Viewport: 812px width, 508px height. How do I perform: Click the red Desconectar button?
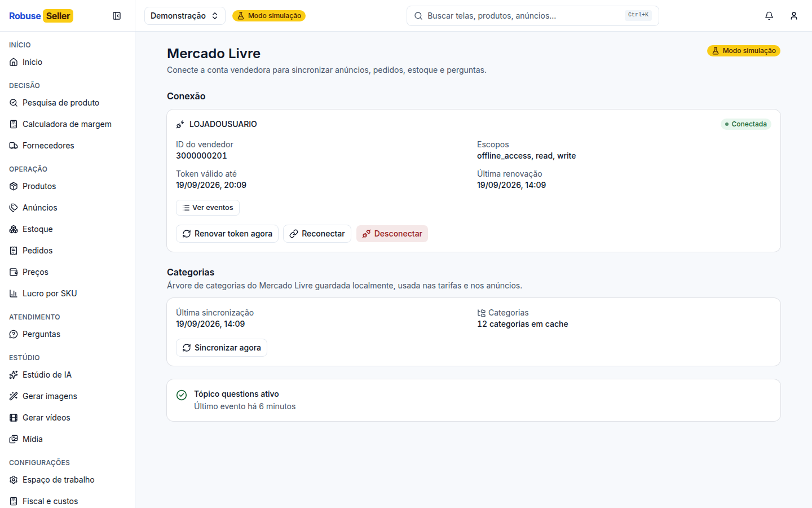[x=392, y=234]
